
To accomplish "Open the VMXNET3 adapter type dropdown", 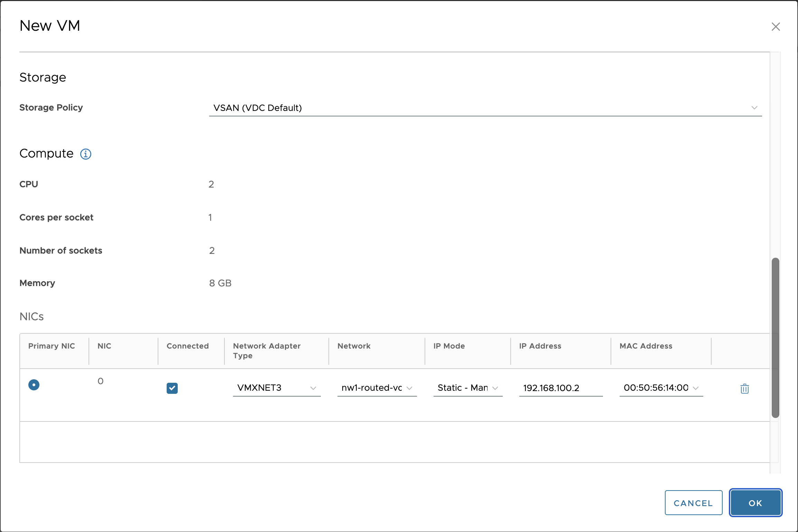I will [x=276, y=388].
